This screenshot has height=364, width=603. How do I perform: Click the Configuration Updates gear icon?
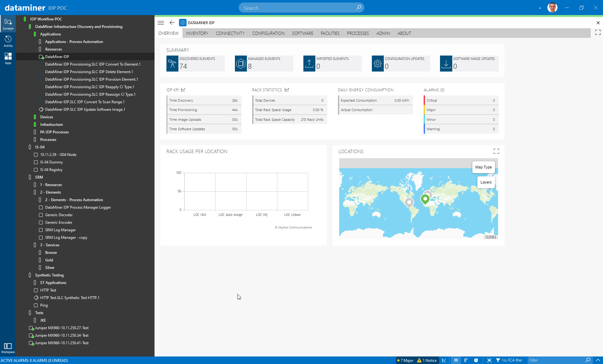point(378,63)
